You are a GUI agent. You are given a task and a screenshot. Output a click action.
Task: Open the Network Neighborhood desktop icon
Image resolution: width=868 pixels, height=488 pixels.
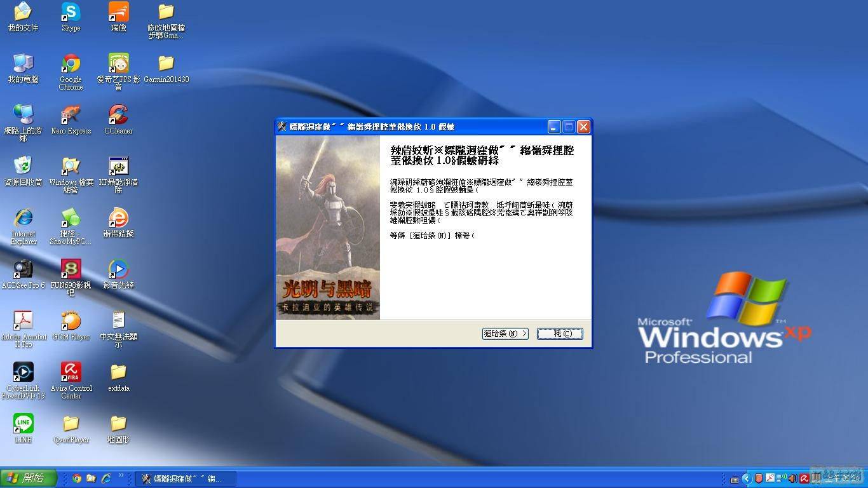click(23, 123)
